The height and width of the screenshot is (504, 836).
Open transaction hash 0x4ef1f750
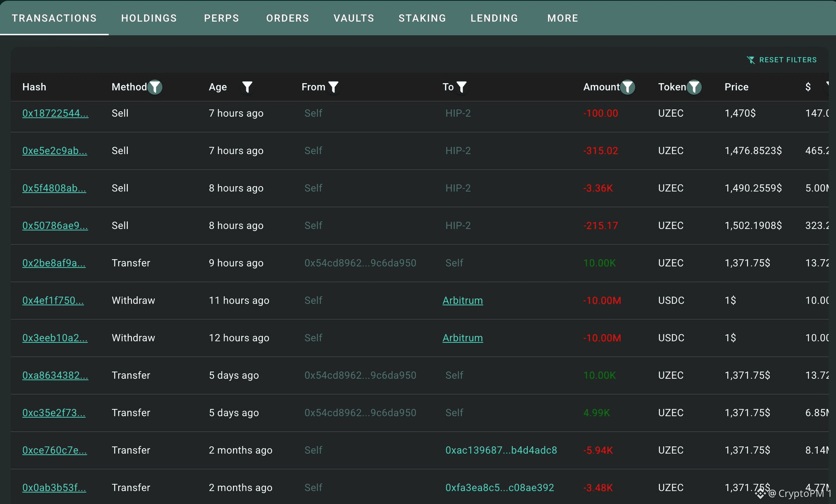coord(53,301)
